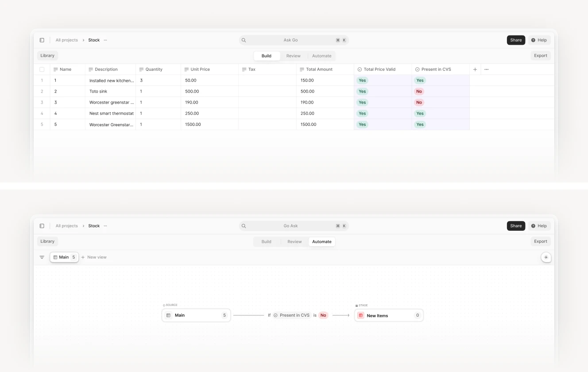The image size is (588, 372).
Task: Click the Description column header
Action: pyautogui.click(x=111, y=70)
